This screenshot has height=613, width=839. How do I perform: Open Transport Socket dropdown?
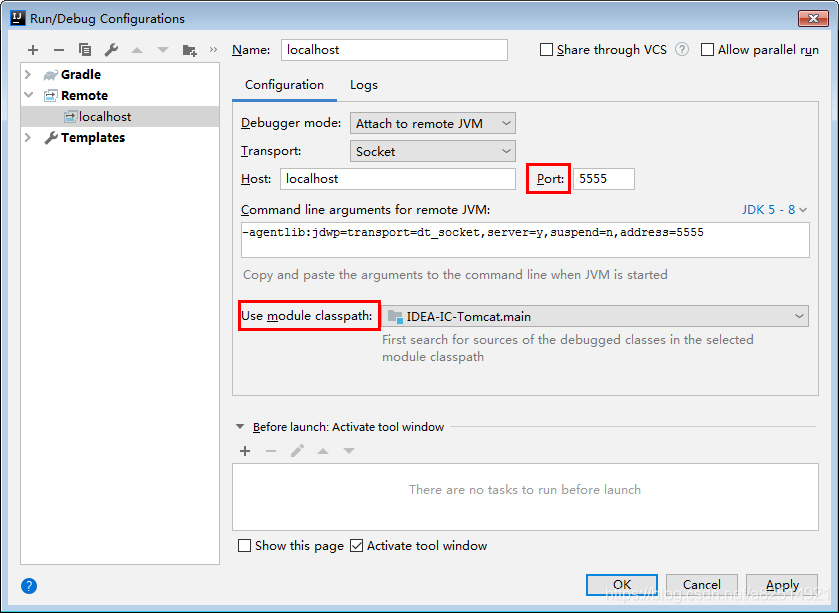point(433,151)
